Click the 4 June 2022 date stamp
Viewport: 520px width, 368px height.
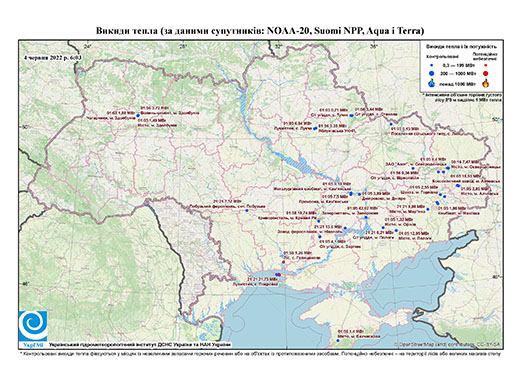(52, 57)
